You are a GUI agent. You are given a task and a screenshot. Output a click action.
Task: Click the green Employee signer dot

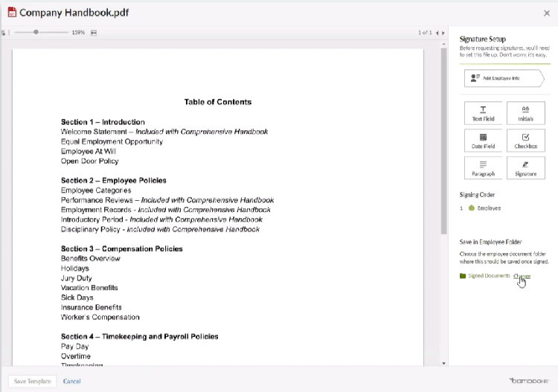tap(472, 208)
